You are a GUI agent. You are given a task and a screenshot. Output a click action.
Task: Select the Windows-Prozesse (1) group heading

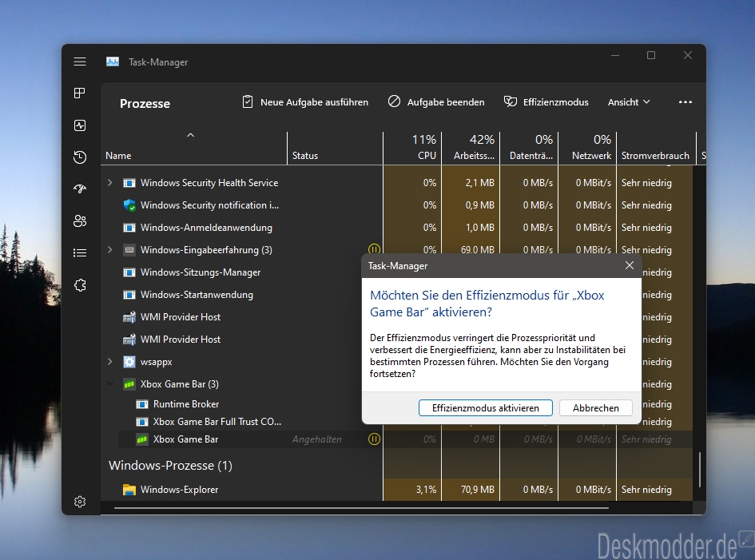click(170, 466)
